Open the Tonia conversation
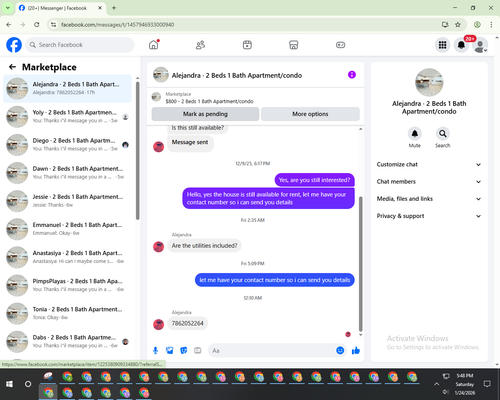This screenshot has height=400, width=500. point(67,313)
